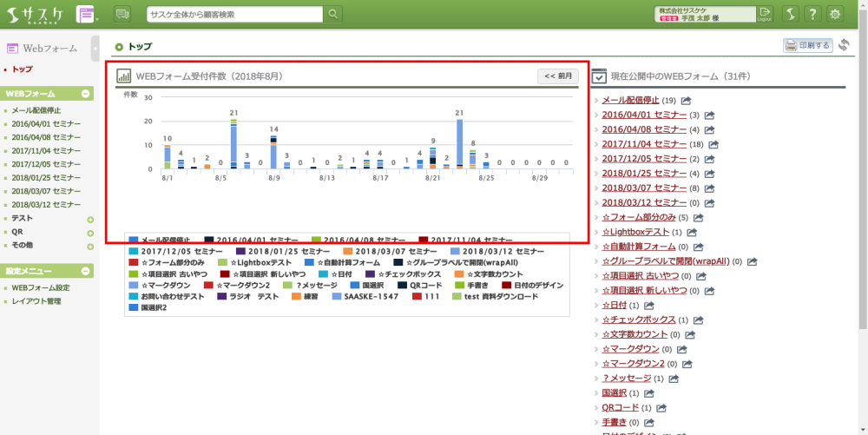Select レイアウト管理 in settings menu
This screenshot has width=868, height=435.
pos(36,301)
